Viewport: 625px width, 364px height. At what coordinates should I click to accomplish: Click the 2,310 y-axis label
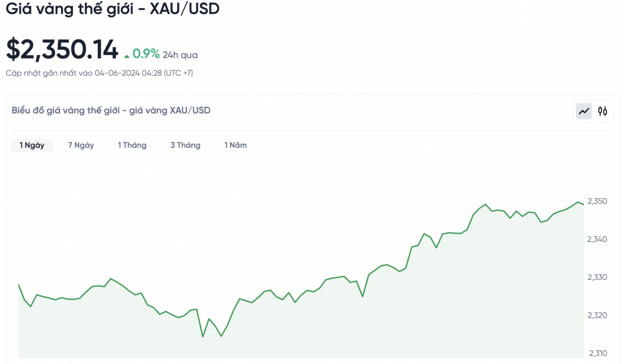pos(597,353)
